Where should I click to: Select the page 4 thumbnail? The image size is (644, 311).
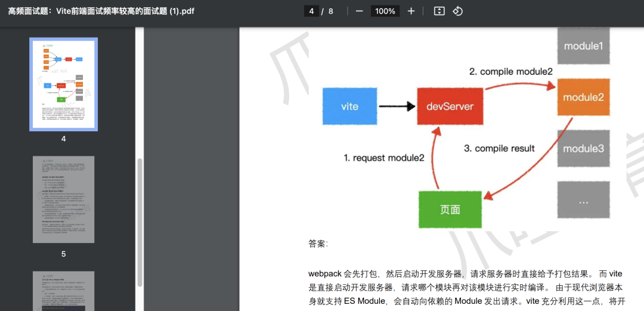click(x=63, y=84)
